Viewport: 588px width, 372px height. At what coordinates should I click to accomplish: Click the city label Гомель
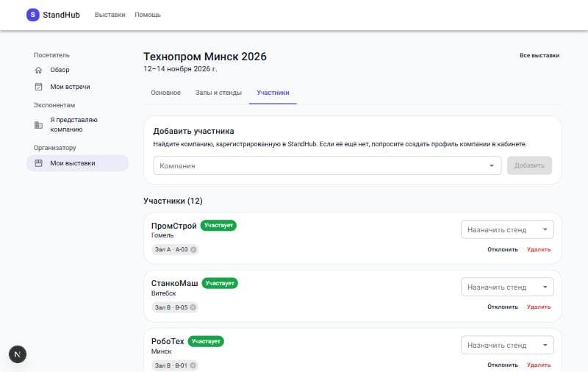162,235
